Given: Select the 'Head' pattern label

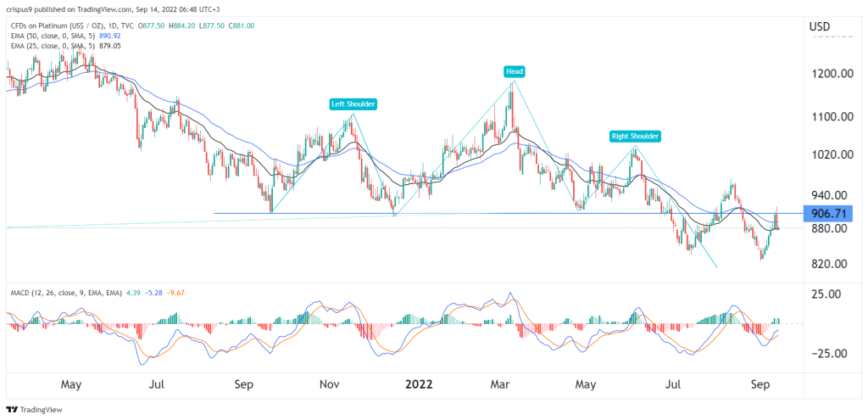Looking at the screenshot, I should tap(513, 71).
